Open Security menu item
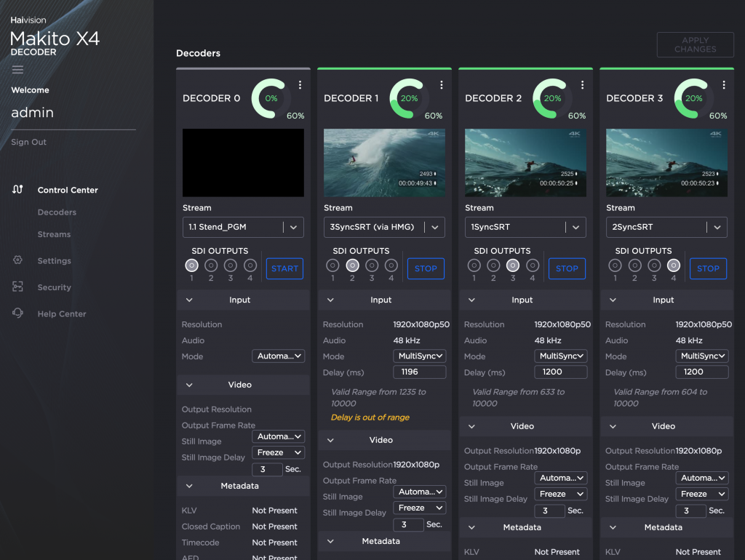The height and width of the screenshot is (560, 745). (54, 287)
